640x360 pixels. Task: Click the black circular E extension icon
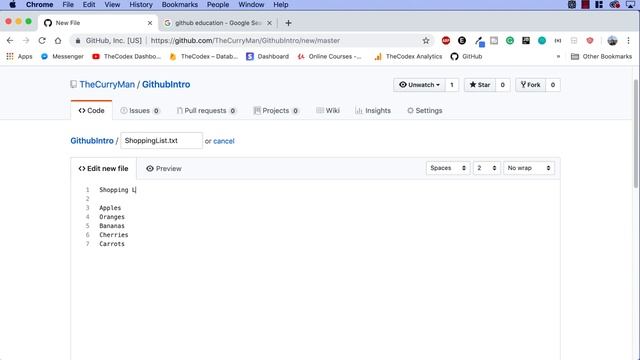click(x=462, y=40)
